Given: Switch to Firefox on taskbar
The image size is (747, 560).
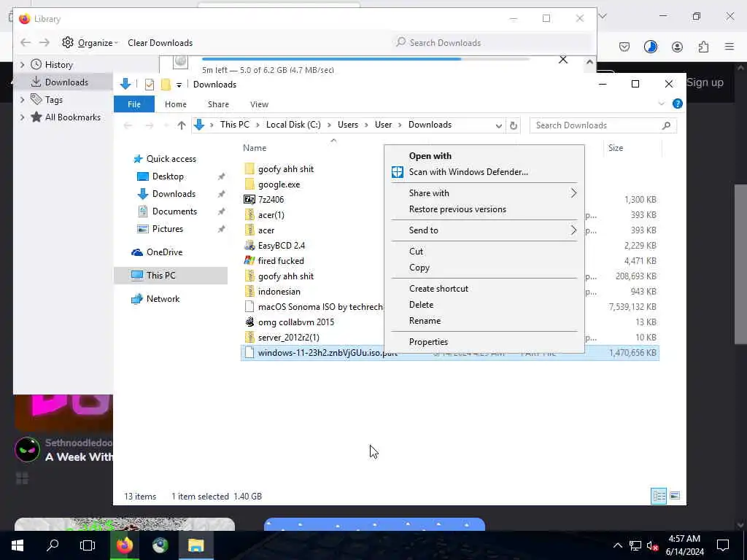Looking at the screenshot, I should pos(125,545).
